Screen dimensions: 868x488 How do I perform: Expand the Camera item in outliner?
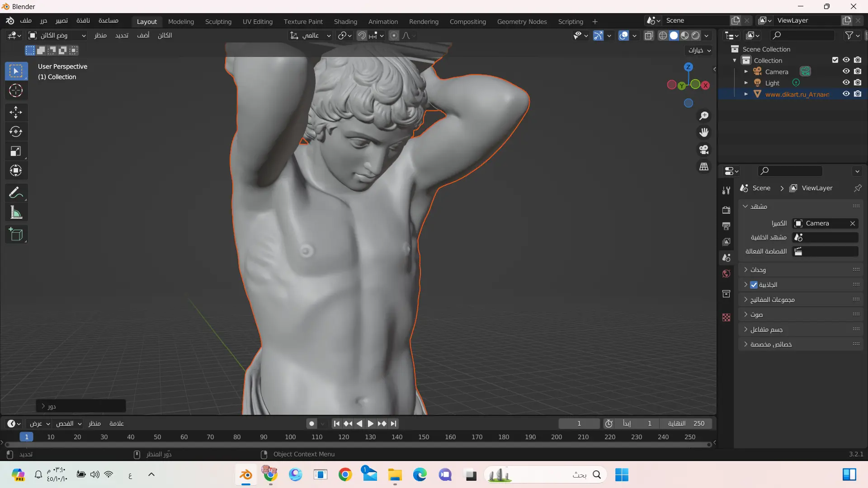click(746, 72)
